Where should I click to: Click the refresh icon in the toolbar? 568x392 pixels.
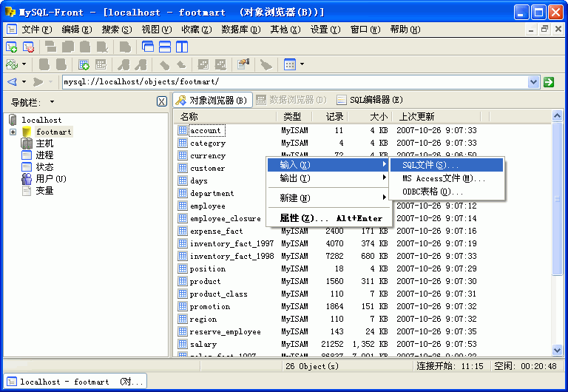[12, 64]
